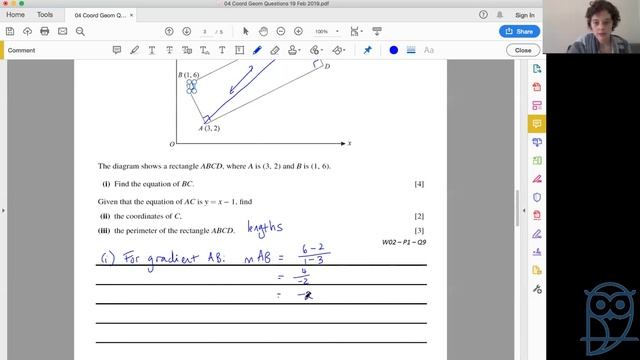Open Export PDF in right sidebar

point(537,69)
